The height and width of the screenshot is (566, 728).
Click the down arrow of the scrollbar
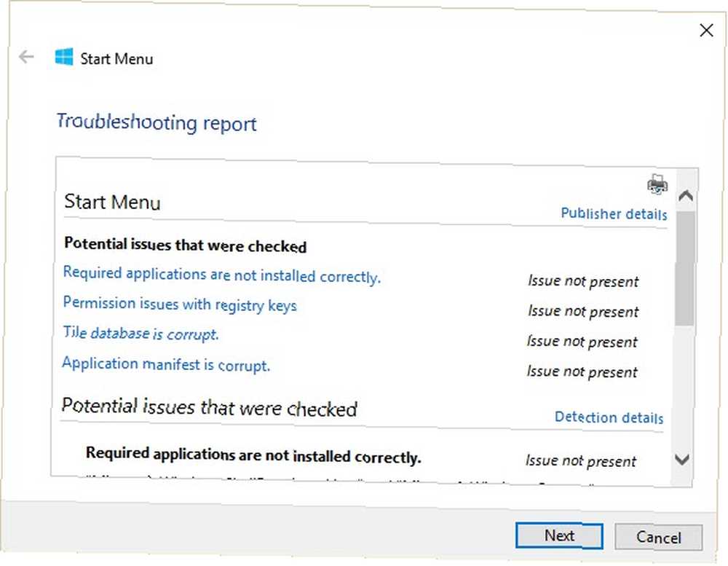click(681, 460)
